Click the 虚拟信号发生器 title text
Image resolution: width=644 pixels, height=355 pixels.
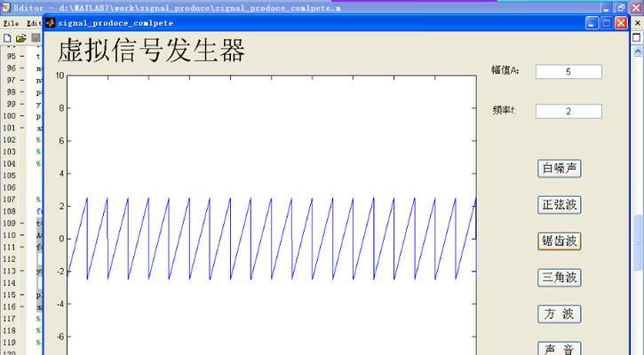click(x=151, y=51)
